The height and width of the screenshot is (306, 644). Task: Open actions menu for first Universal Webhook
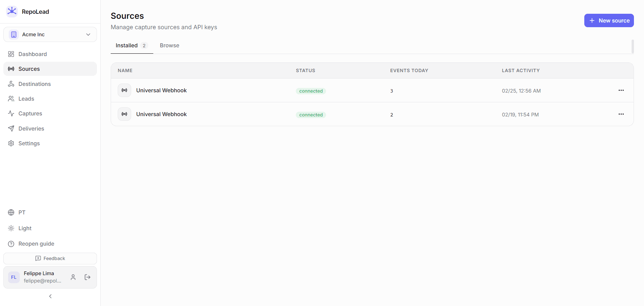[x=621, y=90]
